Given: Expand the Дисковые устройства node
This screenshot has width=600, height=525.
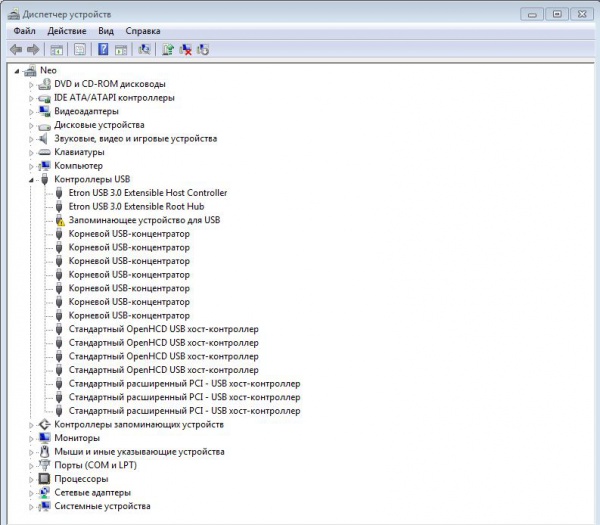Looking at the screenshot, I should click(31, 126).
